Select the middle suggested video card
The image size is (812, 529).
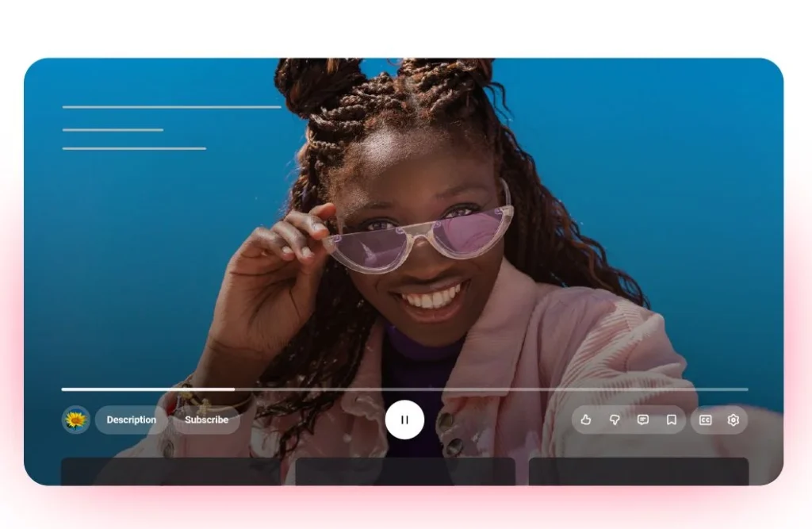click(405, 471)
